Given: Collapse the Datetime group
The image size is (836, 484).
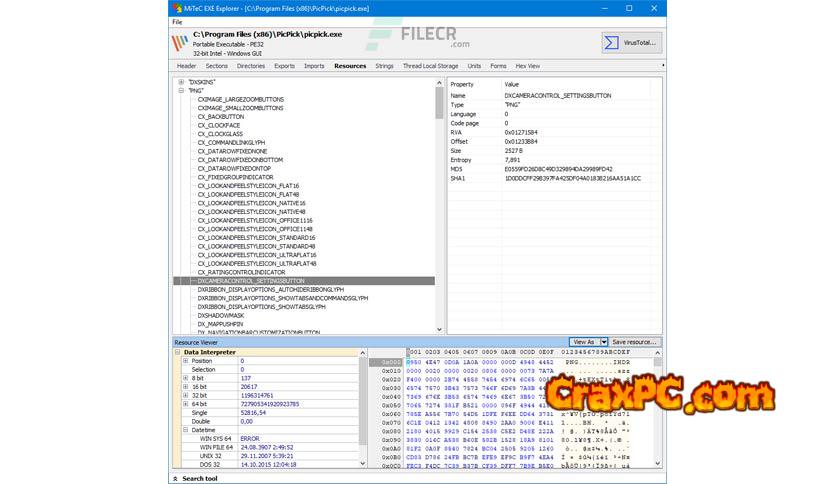Looking at the screenshot, I should (x=184, y=429).
